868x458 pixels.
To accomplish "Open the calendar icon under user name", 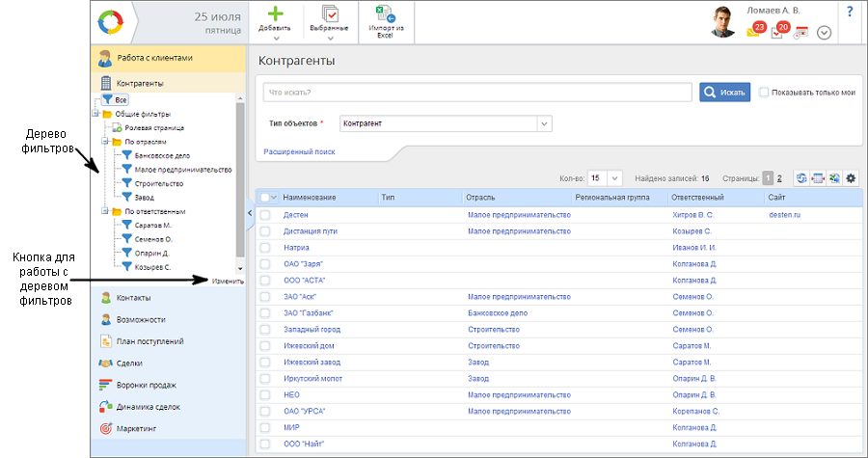I will click(x=800, y=33).
